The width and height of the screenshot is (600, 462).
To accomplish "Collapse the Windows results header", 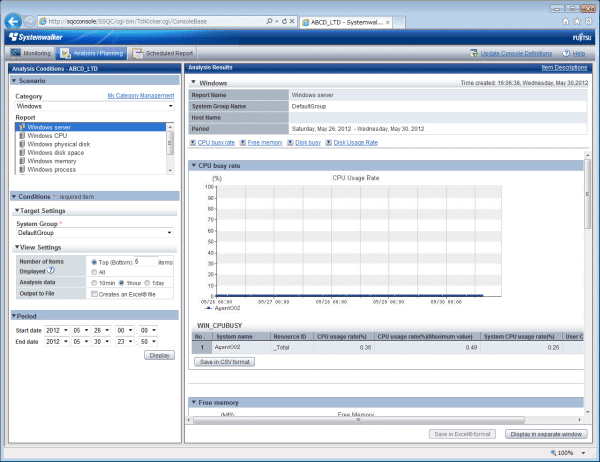I will (x=193, y=82).
